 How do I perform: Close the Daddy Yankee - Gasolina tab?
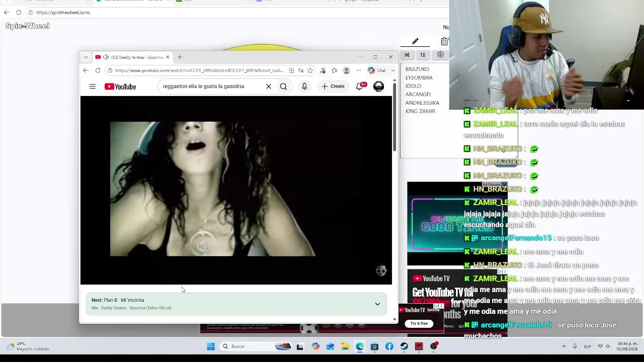coord(168,57)
